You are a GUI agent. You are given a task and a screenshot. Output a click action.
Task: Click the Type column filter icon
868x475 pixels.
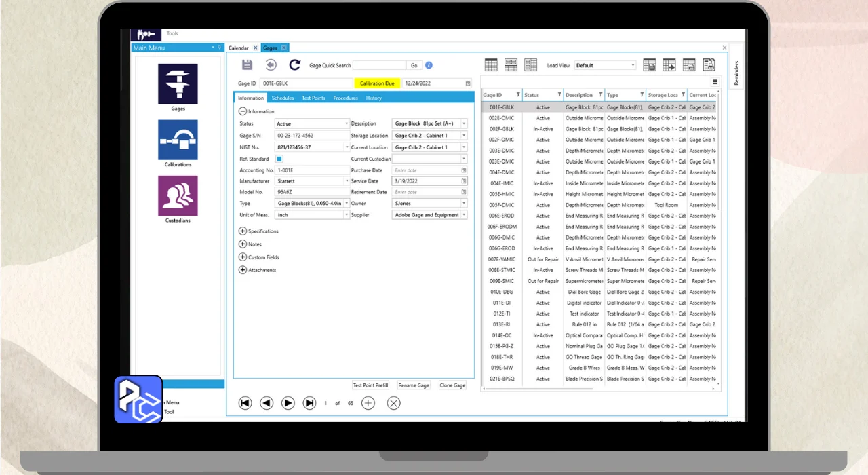click(642, 95)
